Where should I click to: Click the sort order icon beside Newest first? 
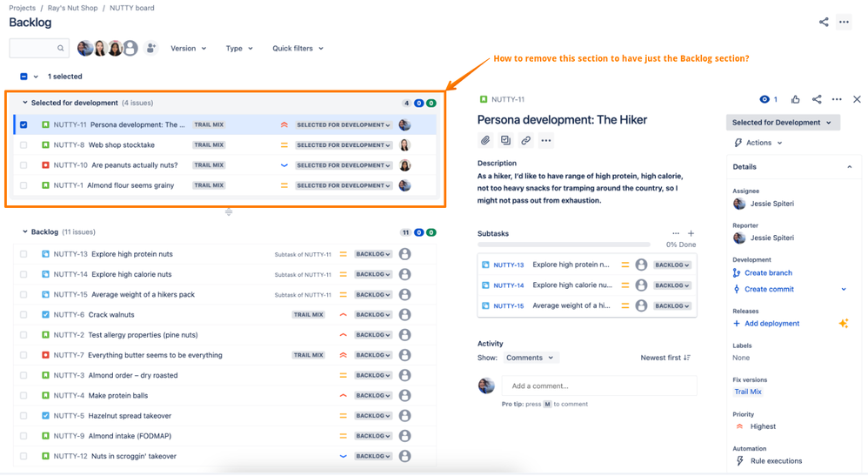pyautogui.click(x=687, y=358)
